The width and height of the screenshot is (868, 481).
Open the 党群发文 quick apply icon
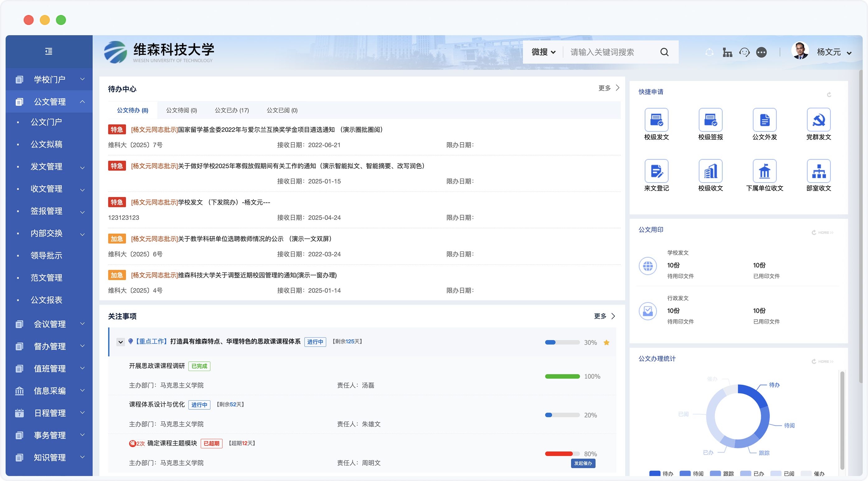coord(818,120)
